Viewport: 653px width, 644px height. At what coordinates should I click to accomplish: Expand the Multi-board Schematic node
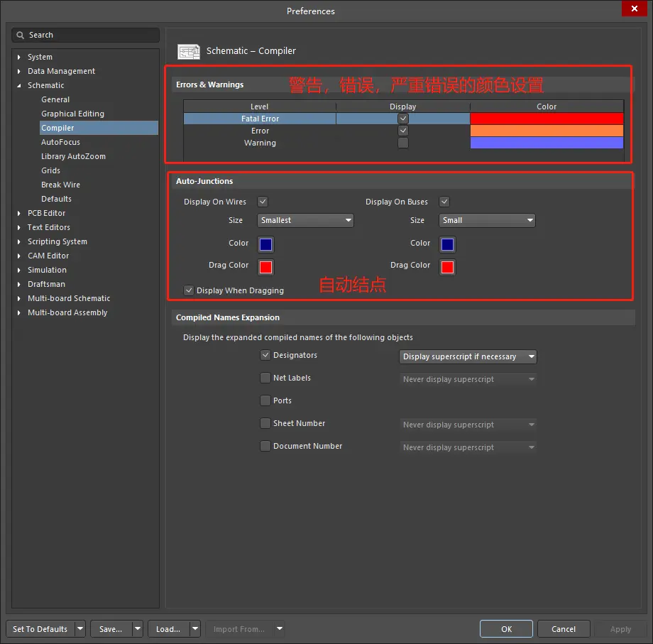click(x=18, y=298)
